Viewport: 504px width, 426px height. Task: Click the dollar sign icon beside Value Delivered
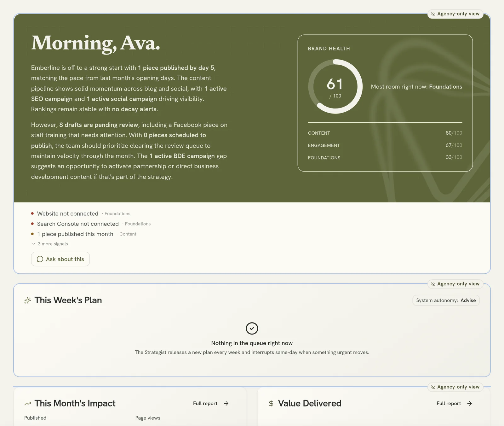[x=271, y=403]
